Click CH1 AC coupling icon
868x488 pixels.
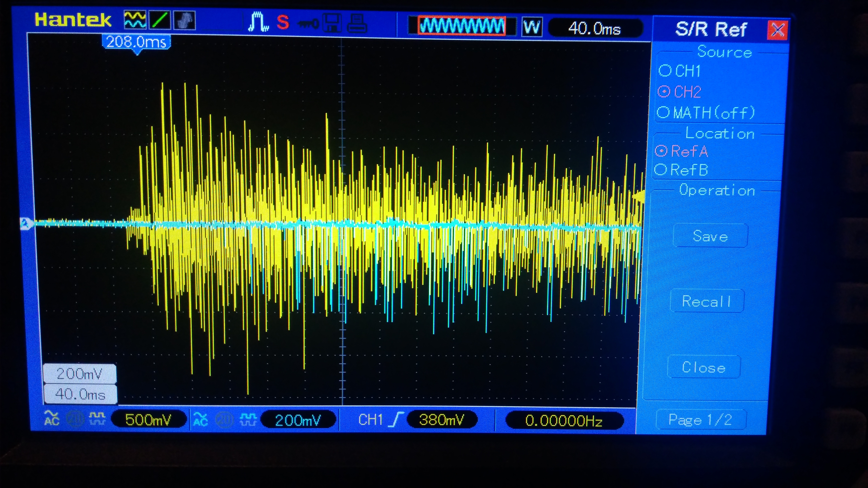52,418
